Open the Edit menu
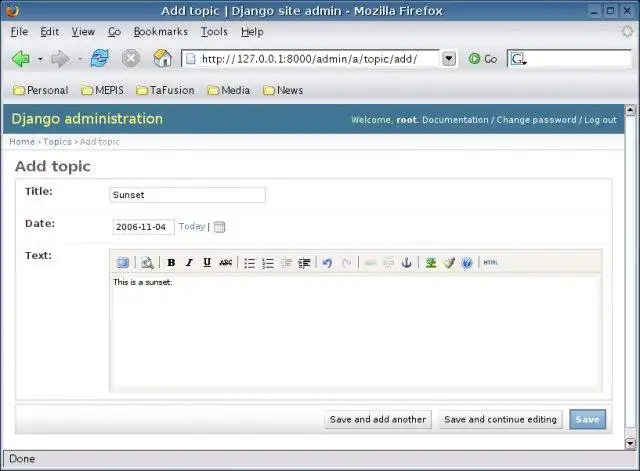The width and height of the screenshot is (640, 471). click(x=49, y=31)
